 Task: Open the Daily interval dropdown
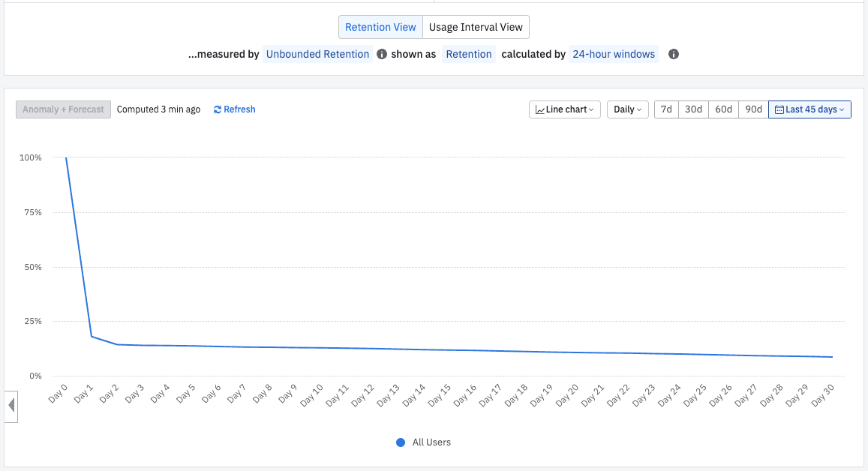pyautogui.click(x=627, y=109)
